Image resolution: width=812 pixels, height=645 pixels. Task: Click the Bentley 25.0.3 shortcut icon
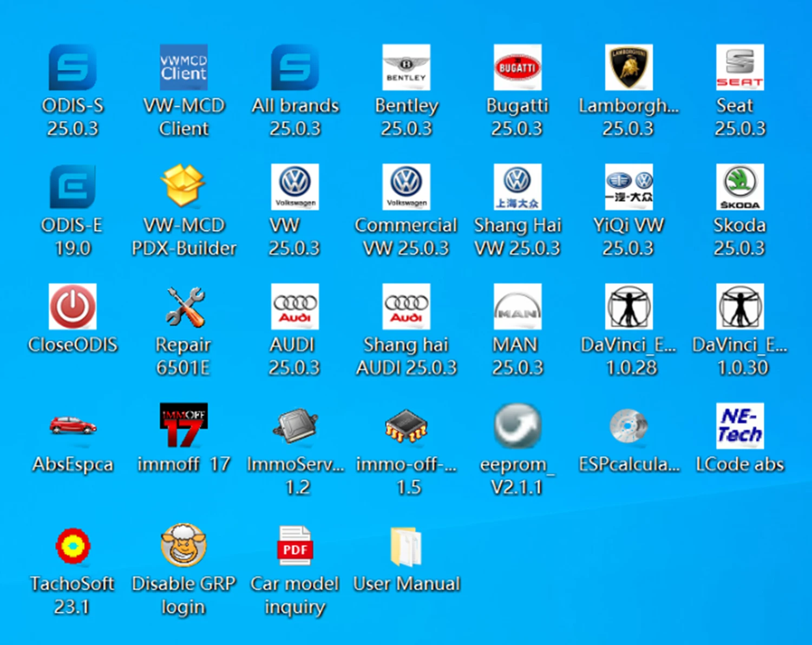point(406,67)
